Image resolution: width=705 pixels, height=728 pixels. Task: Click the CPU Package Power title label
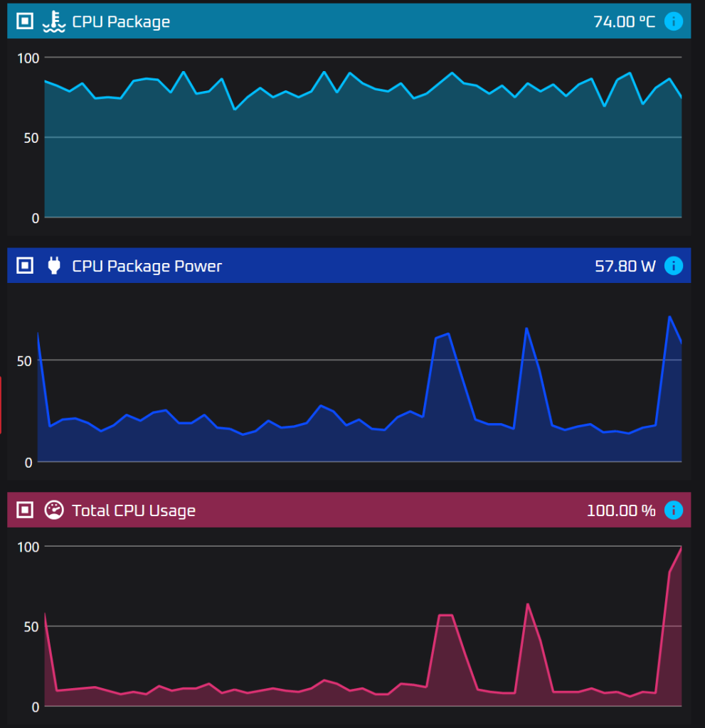click(147, 266)
